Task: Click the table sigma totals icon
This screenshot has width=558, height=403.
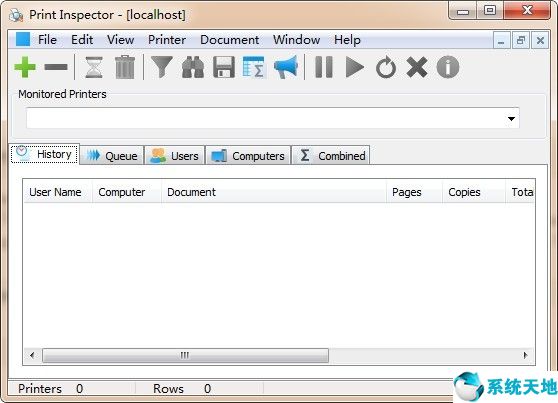Action: pyautogui.click(x=253, y=67)
